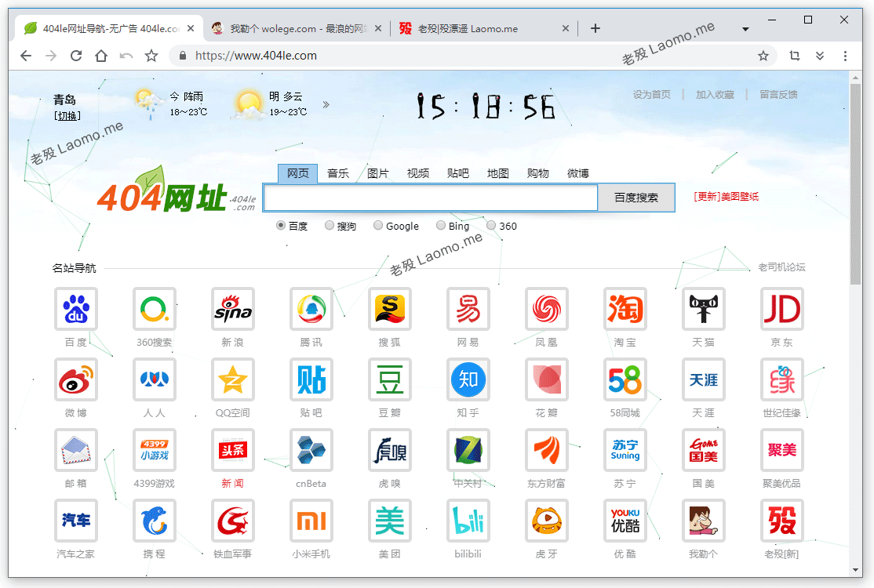Image resolution: width=874 pixels, height=588 pixels.
Task: Select the Google search engine radio button
Action: [378, 226]
